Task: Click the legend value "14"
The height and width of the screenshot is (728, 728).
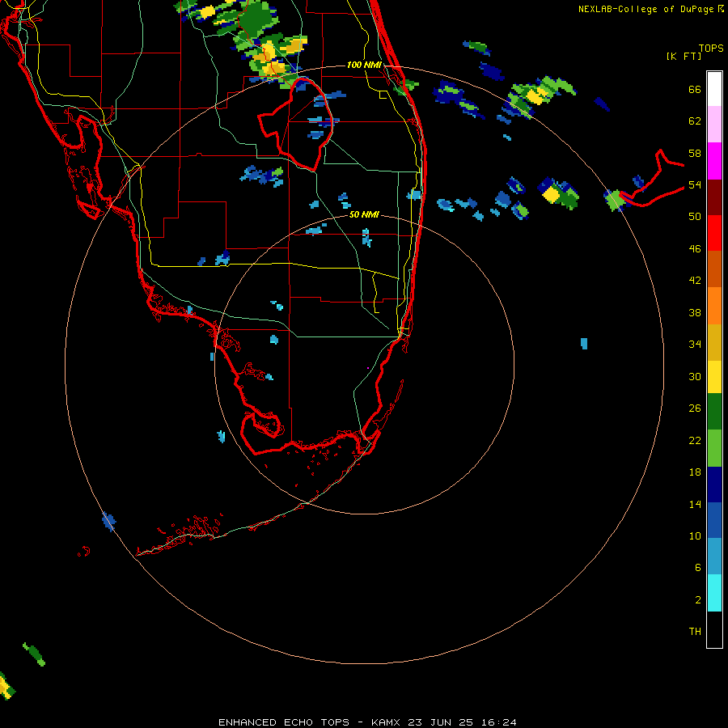Action: pos(695,504)
